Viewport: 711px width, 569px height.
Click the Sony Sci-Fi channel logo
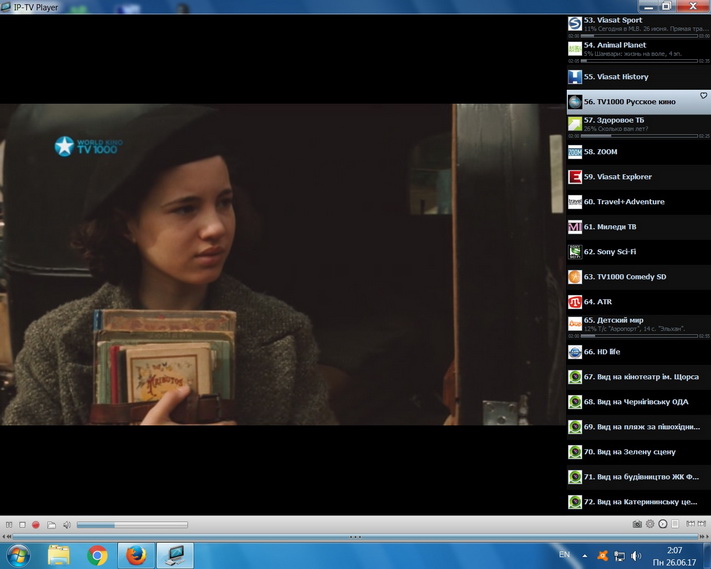pos(575,252)
